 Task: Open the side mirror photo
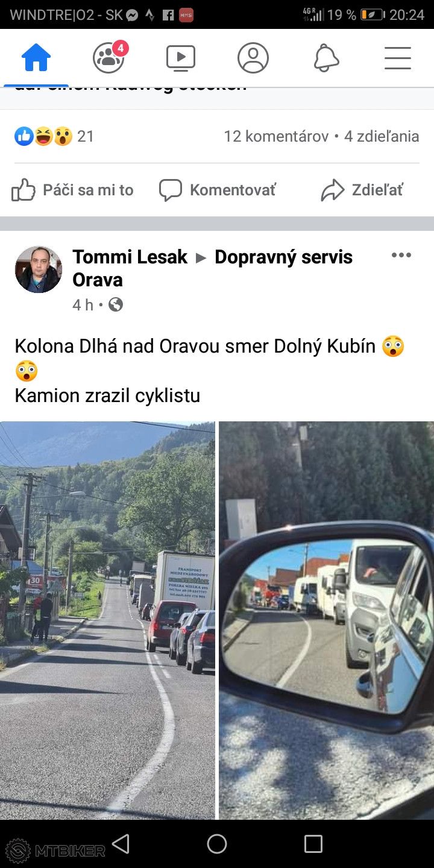(326, 620)
